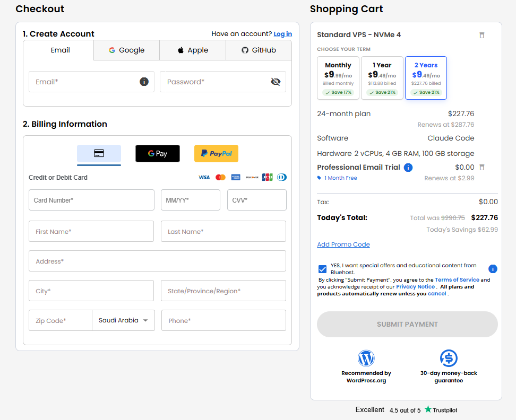The image size is (516, 420).
Task: Focus the Phone field
Action: [224, 320]
